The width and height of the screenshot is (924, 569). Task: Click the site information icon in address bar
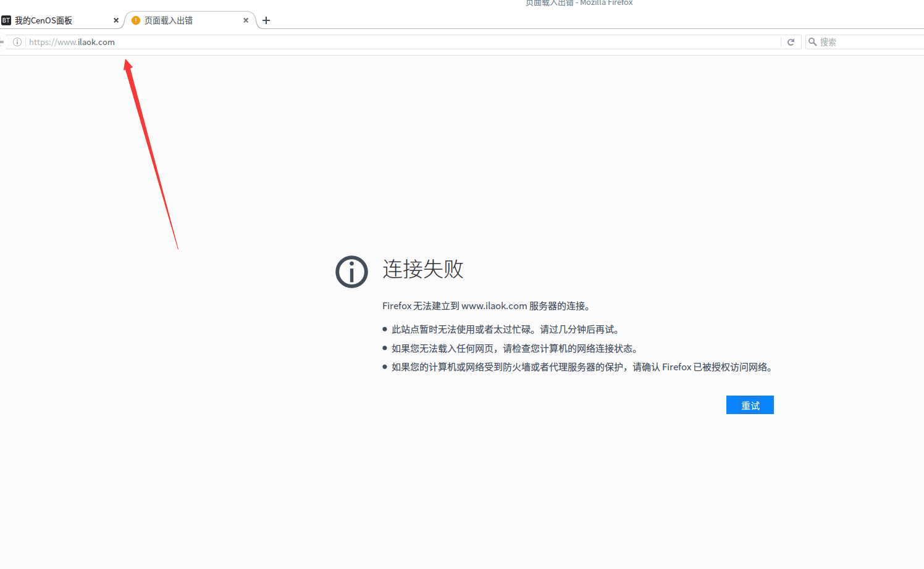(x=17, y=42)
